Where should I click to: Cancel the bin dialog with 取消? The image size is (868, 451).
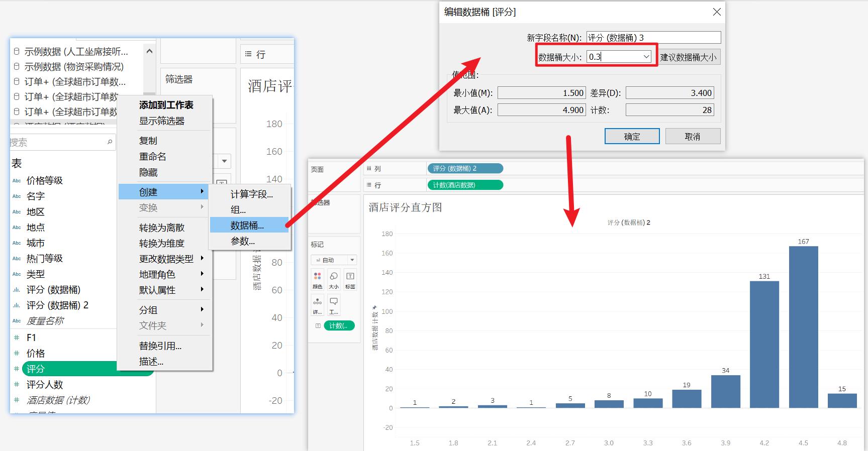tap(693, 136)
